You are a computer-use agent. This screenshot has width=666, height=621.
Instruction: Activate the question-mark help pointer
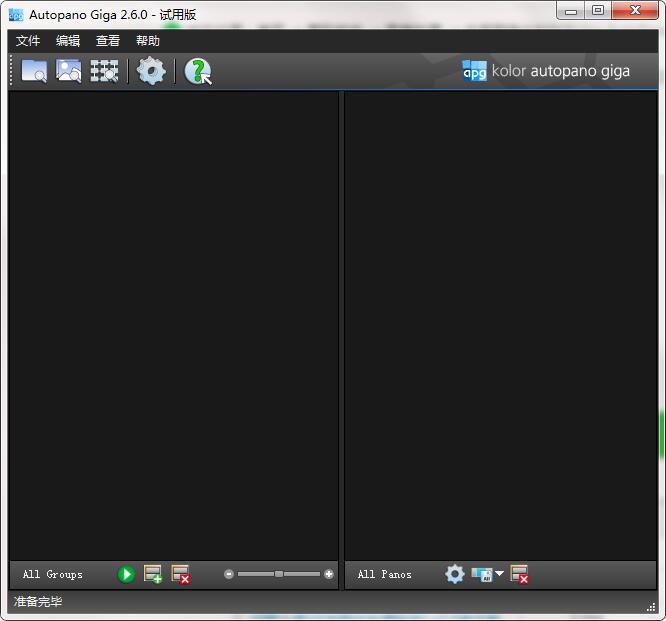click(x=198, y=71)
